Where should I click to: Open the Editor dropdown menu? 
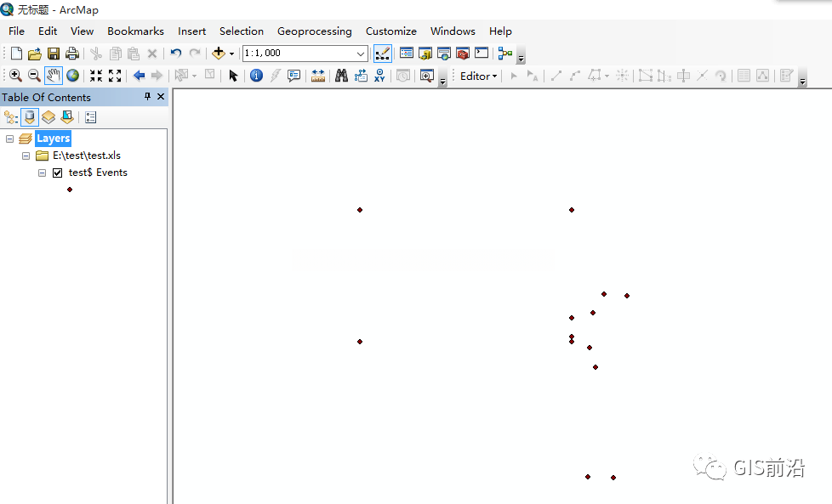click(478, 76)
